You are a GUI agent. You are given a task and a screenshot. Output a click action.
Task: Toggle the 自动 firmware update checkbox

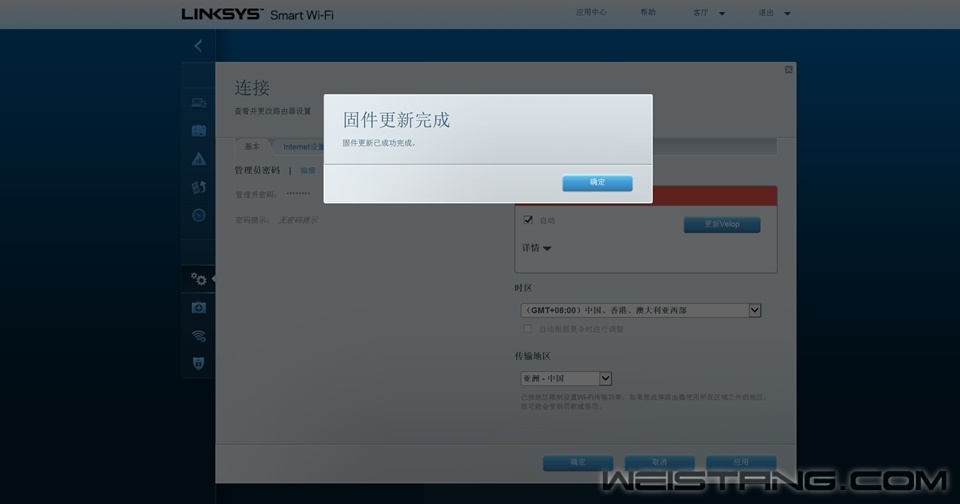pyautogui.click(x=528, y=220)
